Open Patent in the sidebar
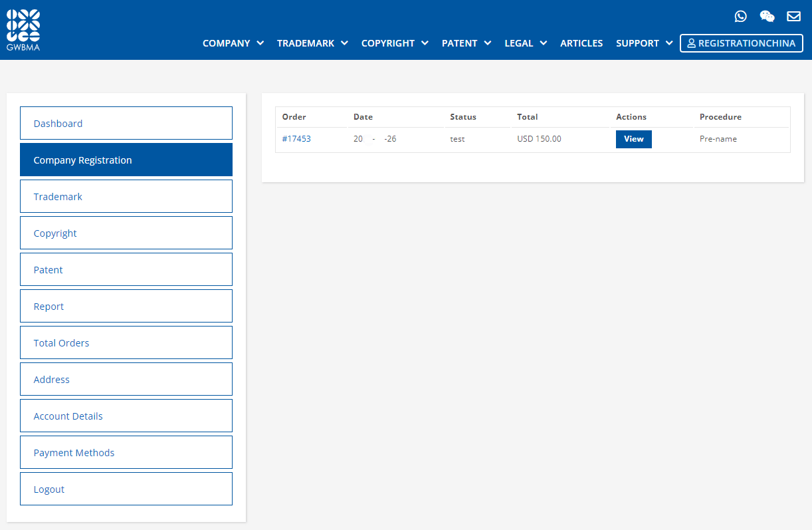812x530 pixels. 126,269
